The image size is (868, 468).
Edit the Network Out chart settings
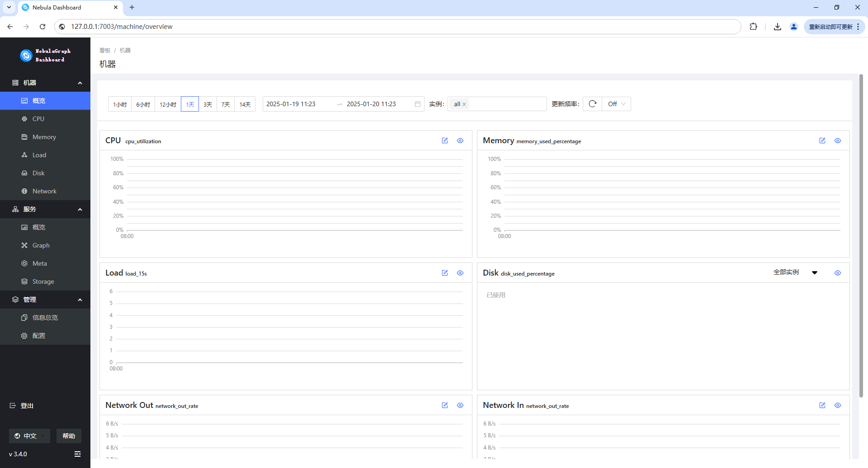coord(445,405)
